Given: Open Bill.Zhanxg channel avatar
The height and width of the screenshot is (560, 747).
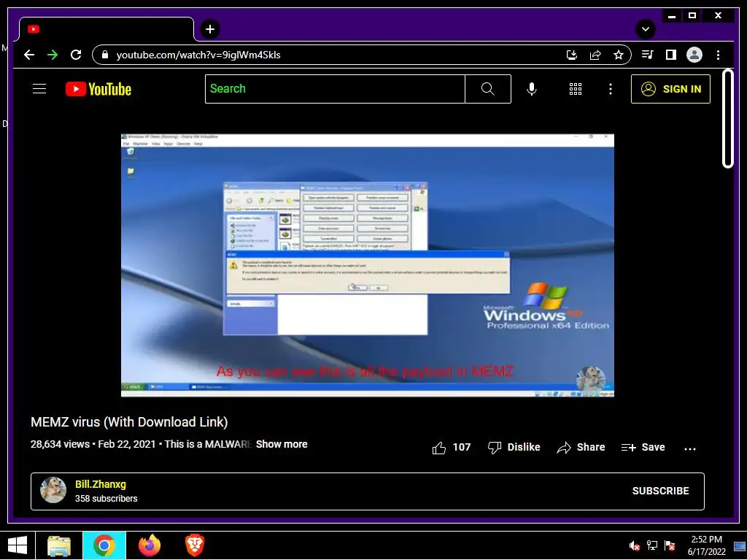Looking at the screenshot, I should [53, 490].
